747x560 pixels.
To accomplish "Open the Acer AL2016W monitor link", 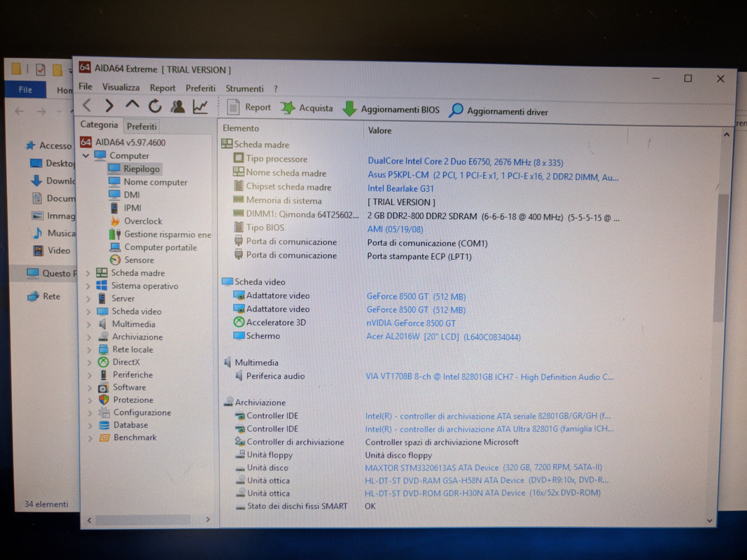I will click(x=443, y=337).
